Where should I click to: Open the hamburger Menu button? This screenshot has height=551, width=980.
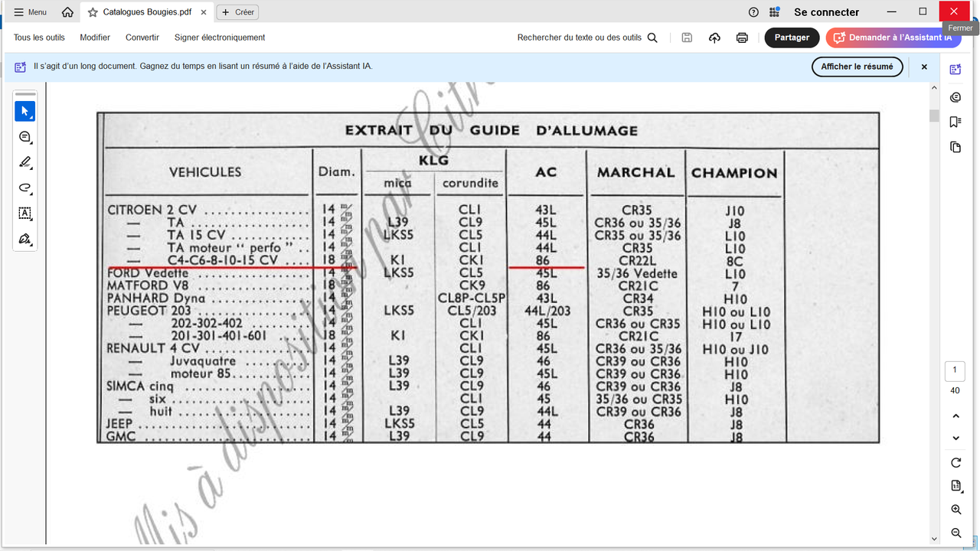click(x=31, y=12)
